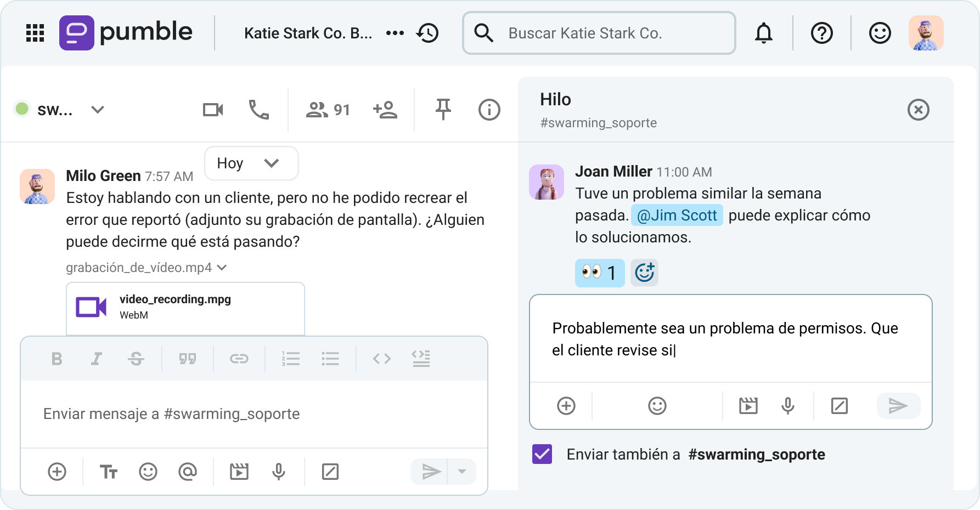980x510 pixels.
Task: Open the three-dot menu next to Katie Stark Co.
Action: pyautogui.click(x=394, y=33)
